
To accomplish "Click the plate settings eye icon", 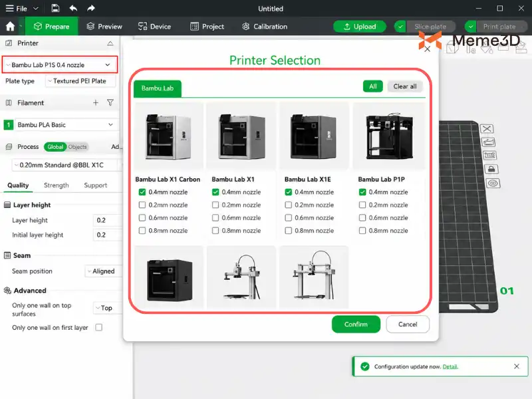I will tap(493, 184).
